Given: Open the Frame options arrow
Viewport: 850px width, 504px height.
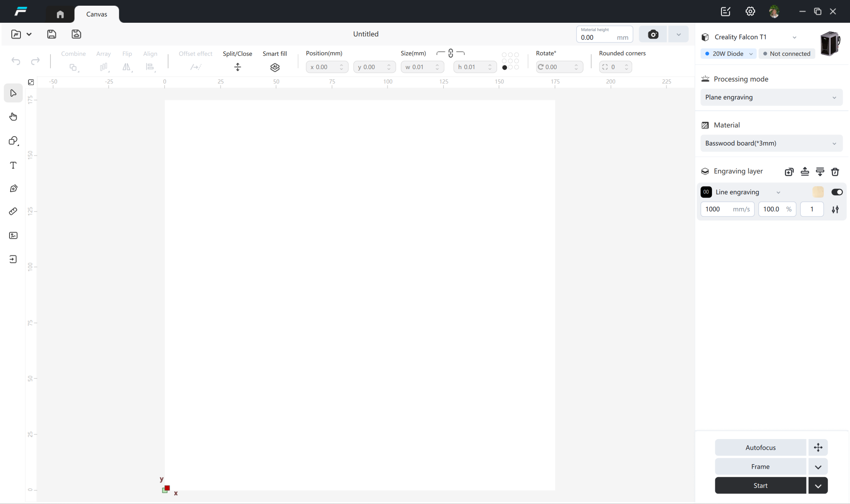Looking at the screenshot, I should pos(818,467).
